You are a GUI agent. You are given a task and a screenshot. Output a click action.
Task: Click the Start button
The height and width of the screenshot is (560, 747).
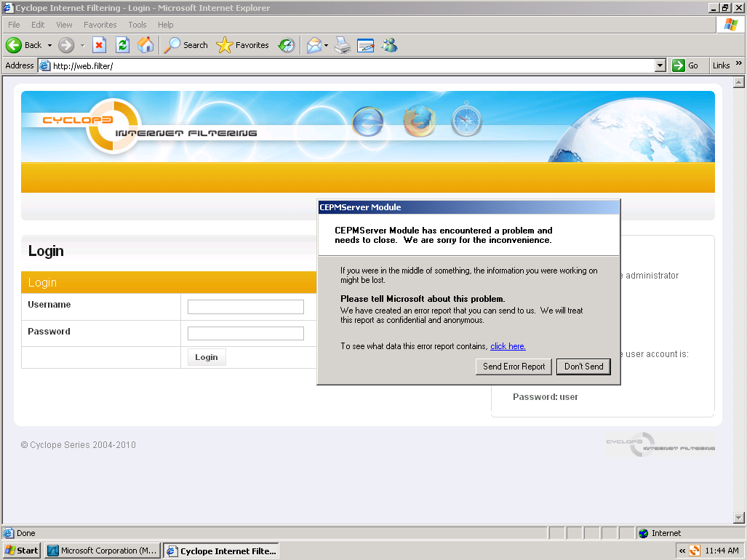(x=21, y=551)
